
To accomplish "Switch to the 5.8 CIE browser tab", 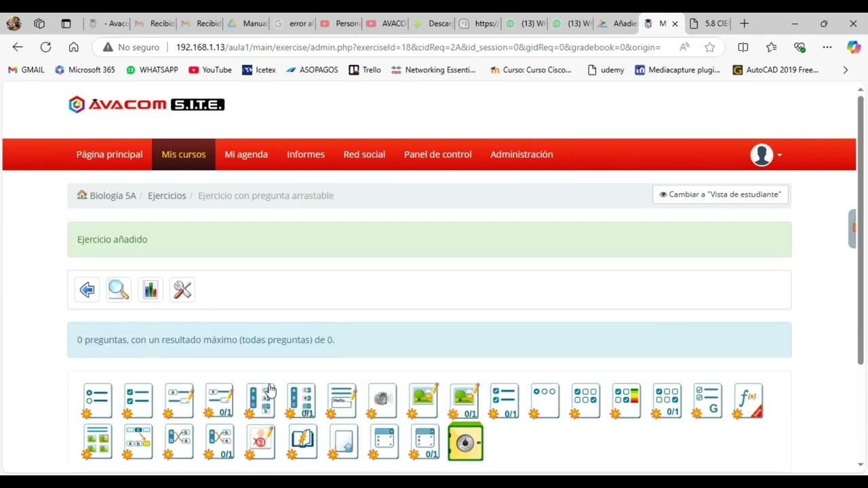I will point(709,24).
